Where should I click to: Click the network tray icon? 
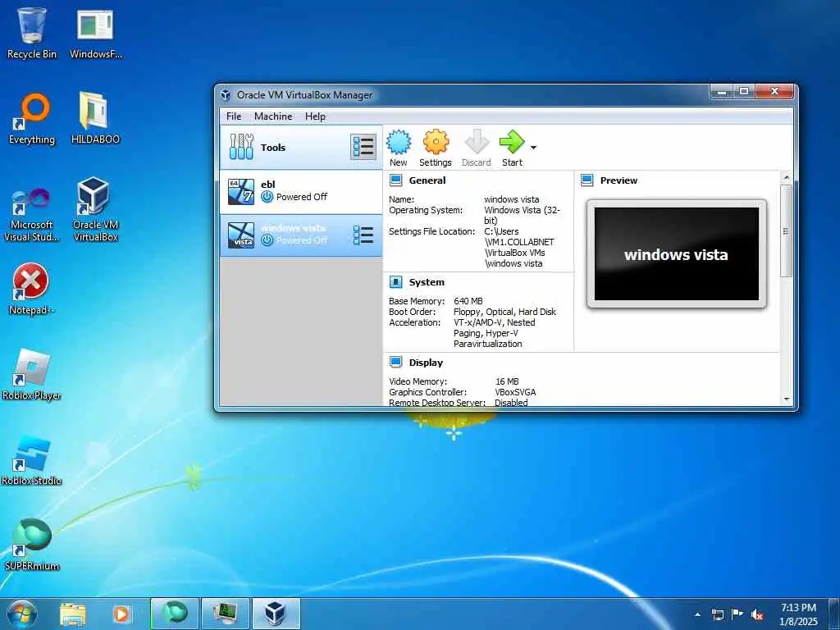coord(717,614)
